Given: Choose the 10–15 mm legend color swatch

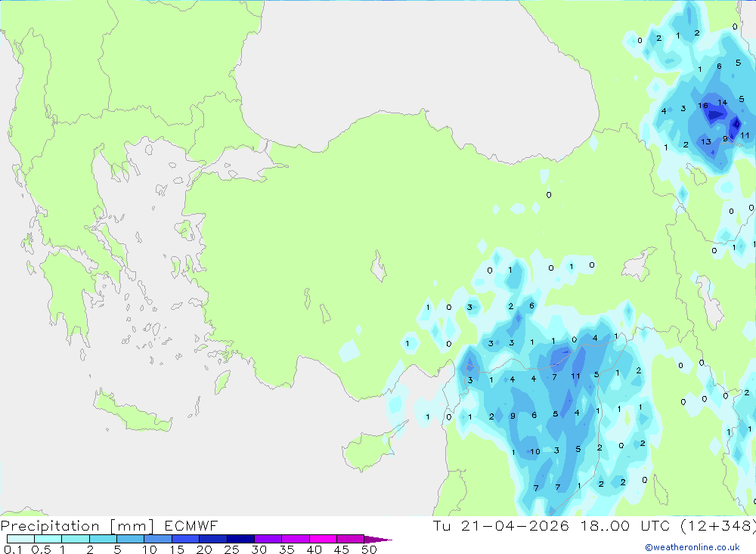Looking at the screenshot, I should (158, 539).
